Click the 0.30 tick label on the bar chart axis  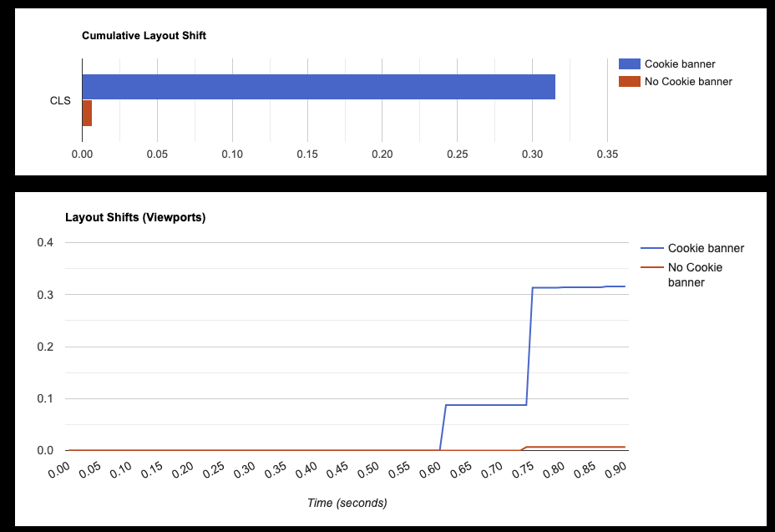(532, 155)
